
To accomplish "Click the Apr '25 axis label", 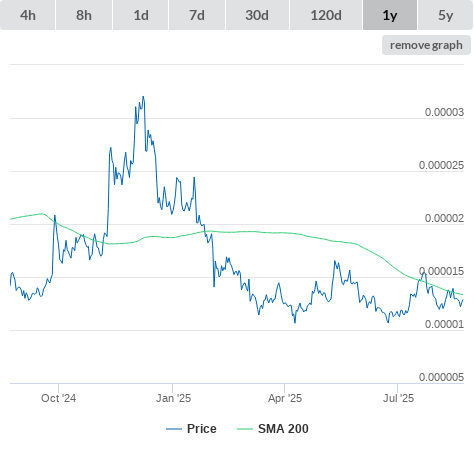I will (x=285, y=398).
